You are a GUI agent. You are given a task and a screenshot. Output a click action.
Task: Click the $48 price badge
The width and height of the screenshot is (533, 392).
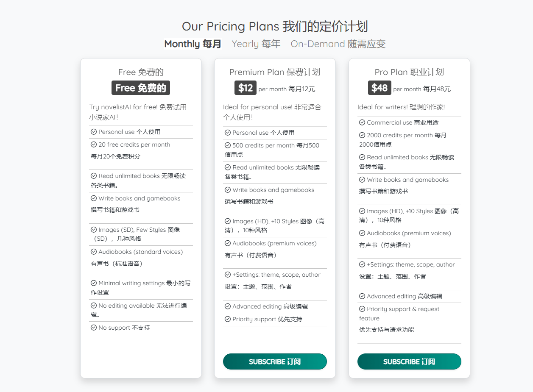(x=380, y=88)
